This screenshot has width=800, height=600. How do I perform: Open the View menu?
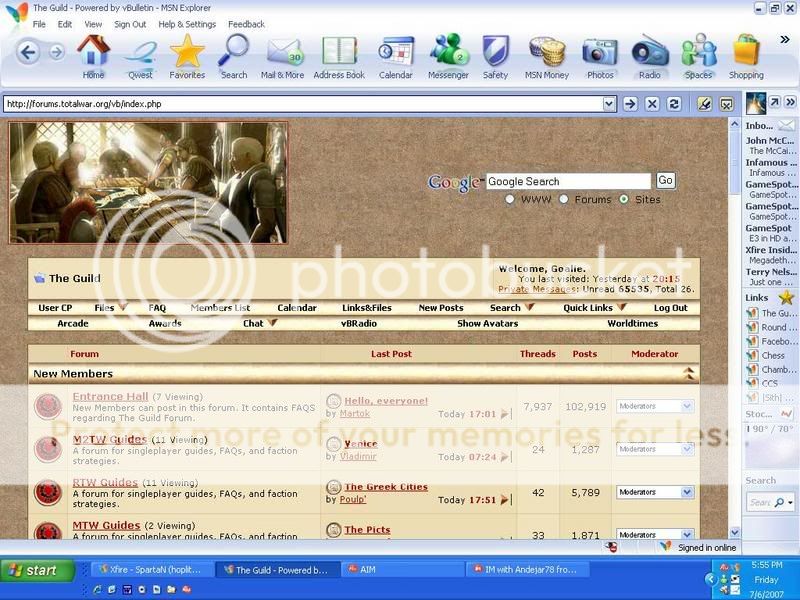93,24
